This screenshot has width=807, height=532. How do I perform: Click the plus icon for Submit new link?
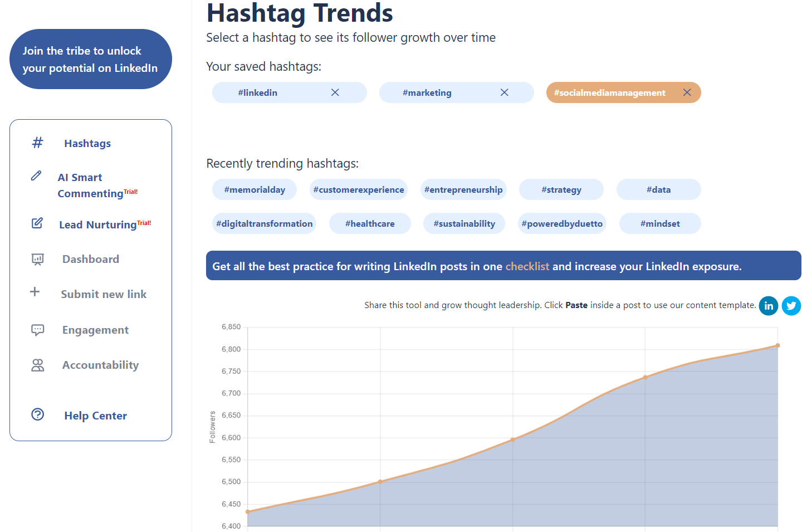point(35,292)
